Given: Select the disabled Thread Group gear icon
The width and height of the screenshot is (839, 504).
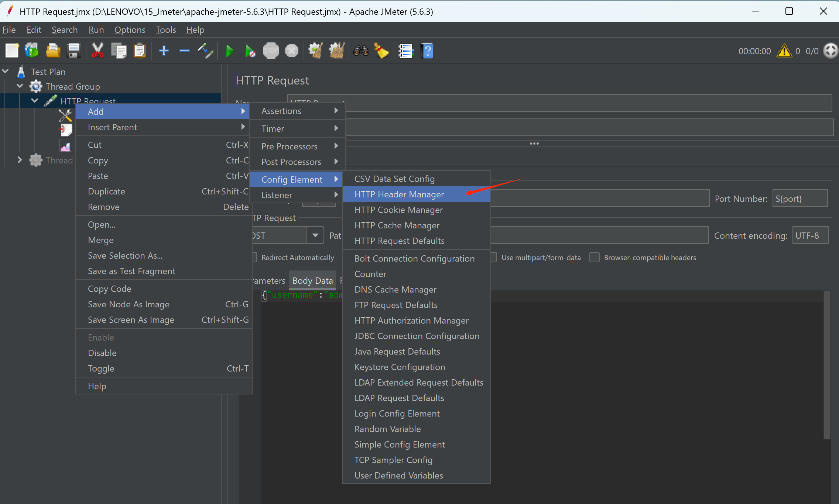Looking at the screenshot, I should pyautogui.click(x=36, y=160).
